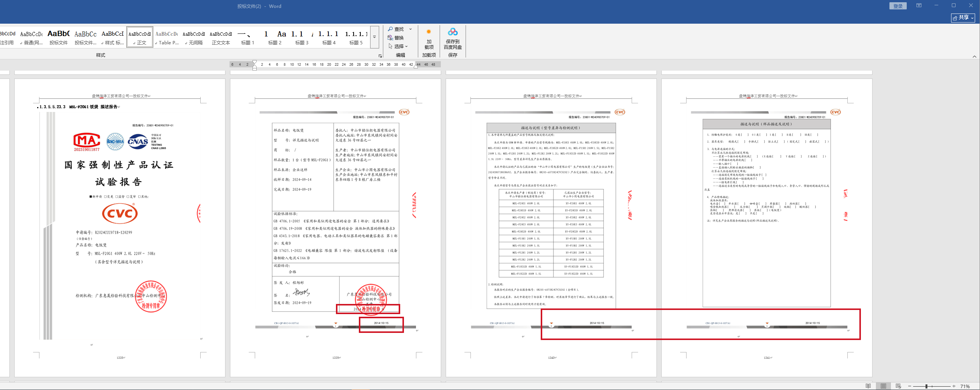Click Save to Baidu Netdisk icon
This screenshot has width=980, height=390.
(453, 32)
